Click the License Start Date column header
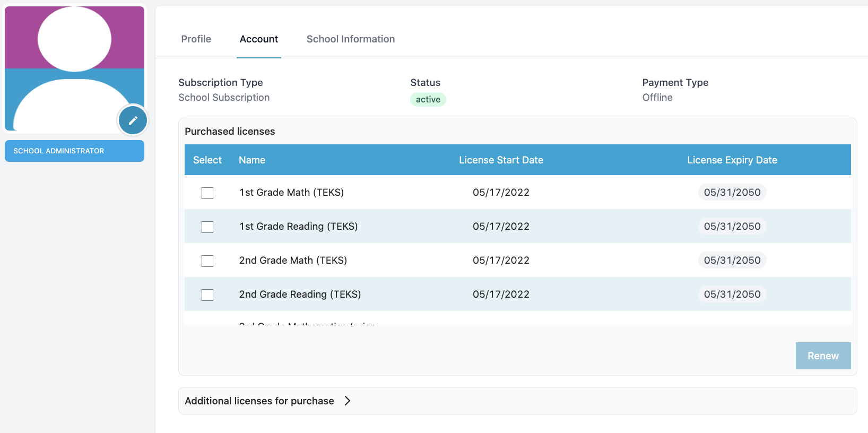Viewport: 868px width, 433px height. [x=501, y=160]
